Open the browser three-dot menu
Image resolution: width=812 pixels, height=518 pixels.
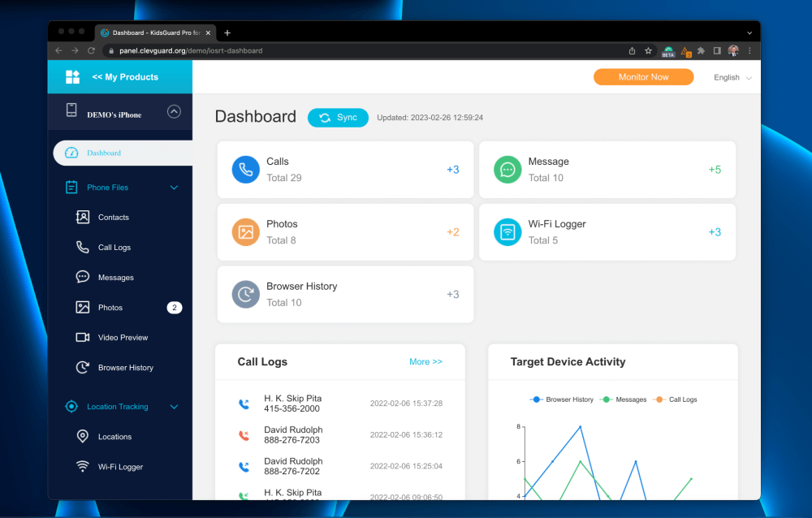point(749,51)
